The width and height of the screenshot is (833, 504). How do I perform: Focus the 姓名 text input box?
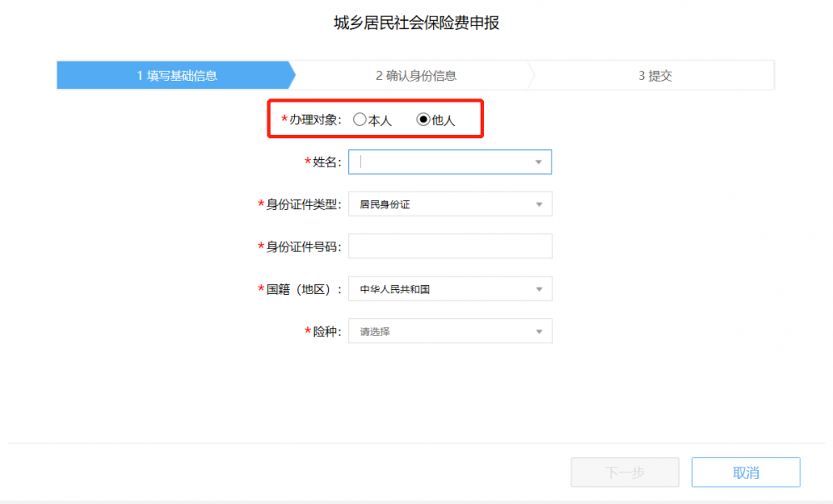tap(441, 162)
